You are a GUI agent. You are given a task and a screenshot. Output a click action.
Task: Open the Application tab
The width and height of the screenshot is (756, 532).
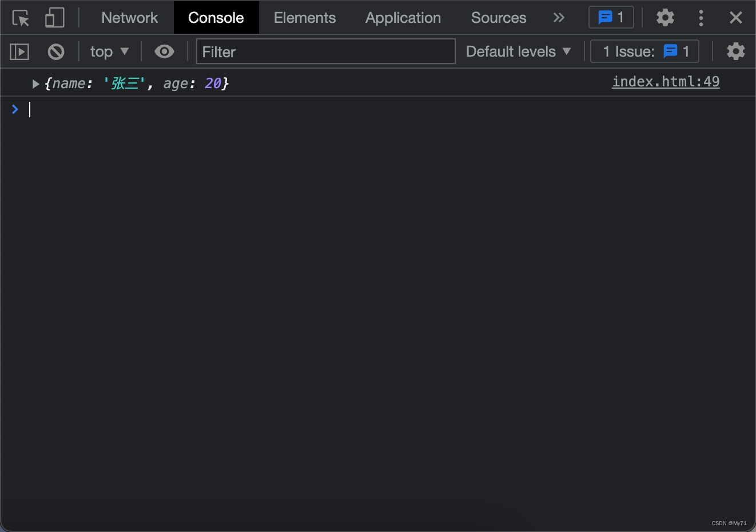pos(403,18)
